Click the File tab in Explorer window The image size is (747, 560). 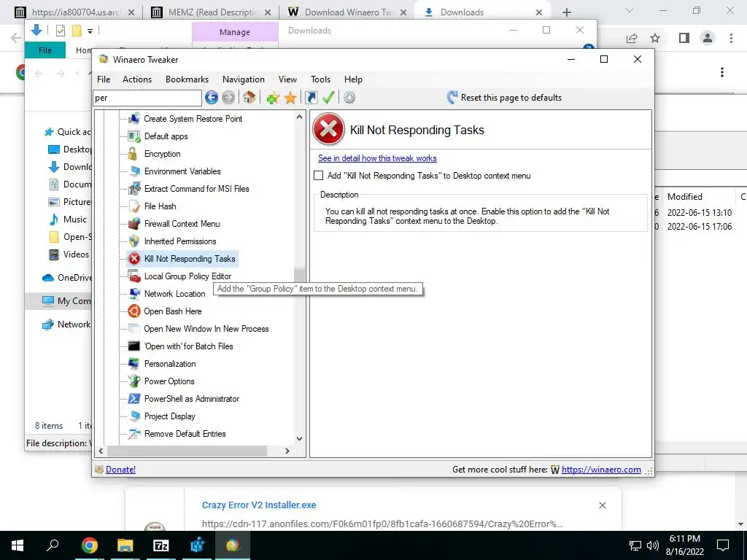(44, 50)
